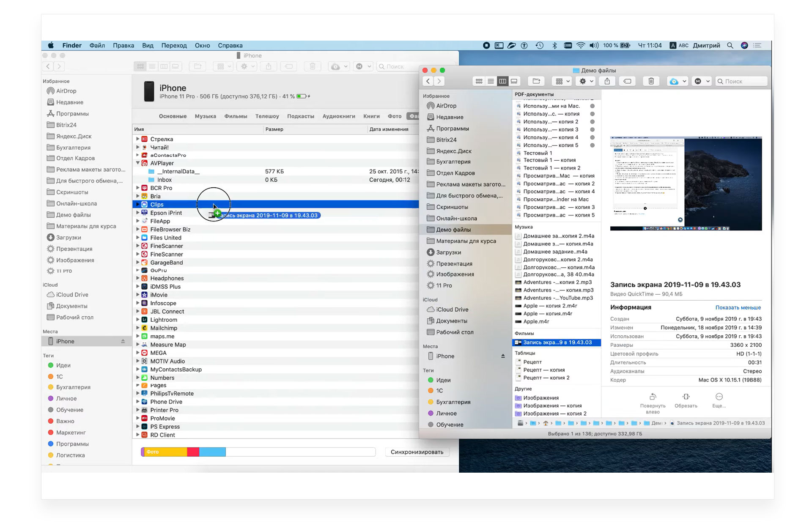Viewport: 812px width, 523px height.
Task: Open action gear menu in Демо файлы window
Action: pyautogui.click(x=587, y=81)
